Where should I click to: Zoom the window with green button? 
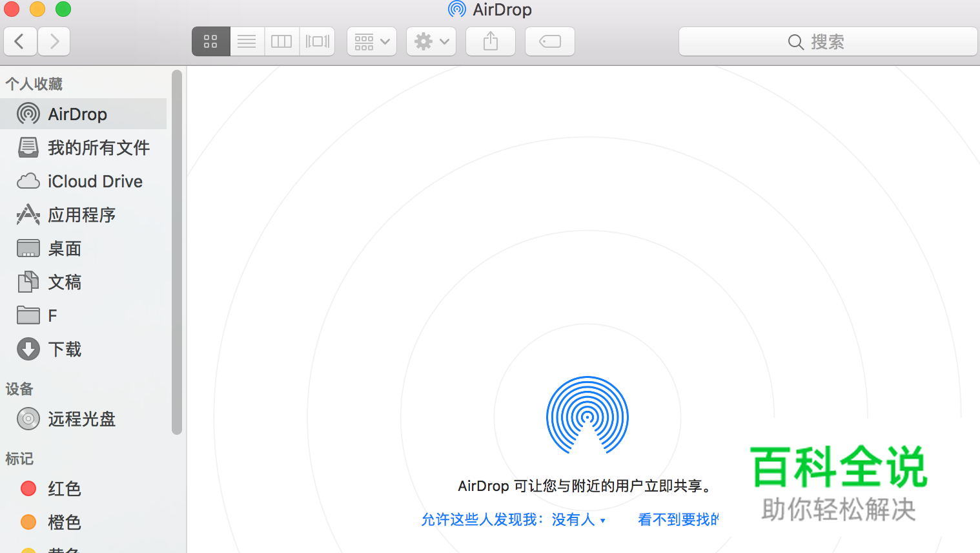[x=63, y=9]
